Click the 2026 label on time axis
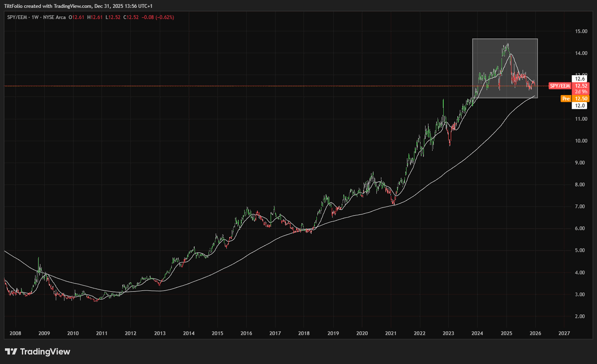The width and height of the screenshot is (597, 364). click(535, 334)
